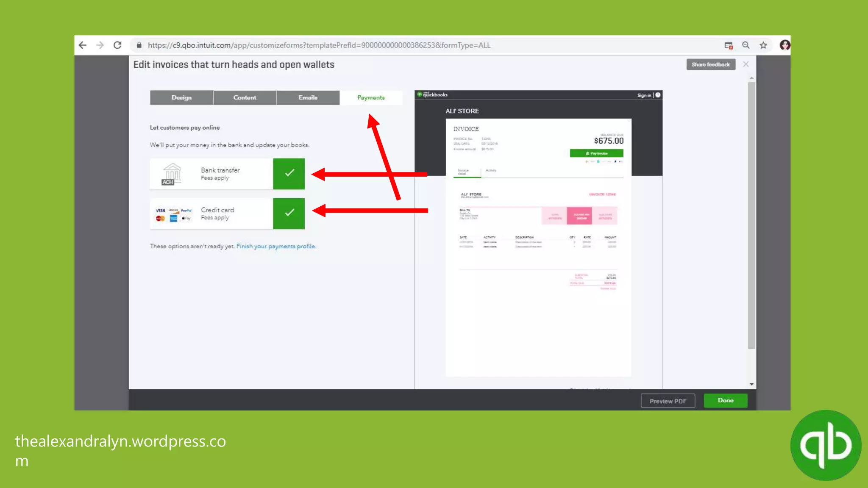Click the Finish your payments profile link
The height and width of the screenshot is (488, 868).
tap(276, 246)
